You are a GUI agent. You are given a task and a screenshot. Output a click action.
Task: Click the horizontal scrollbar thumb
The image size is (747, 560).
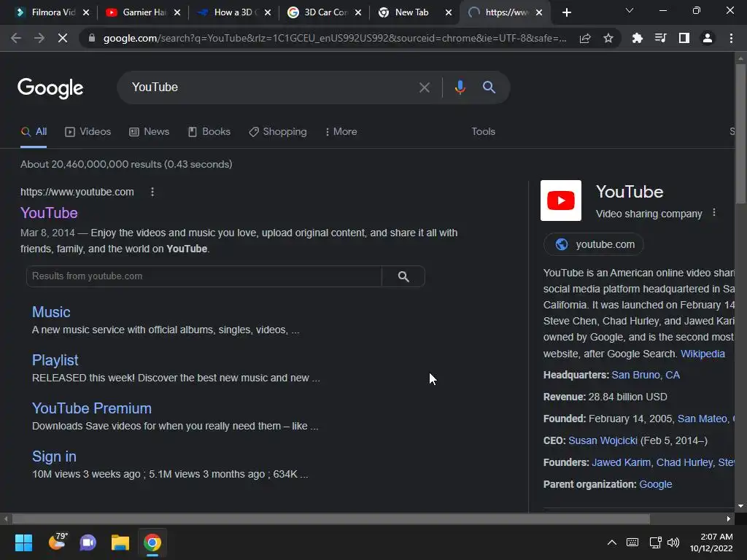[331, 518]
